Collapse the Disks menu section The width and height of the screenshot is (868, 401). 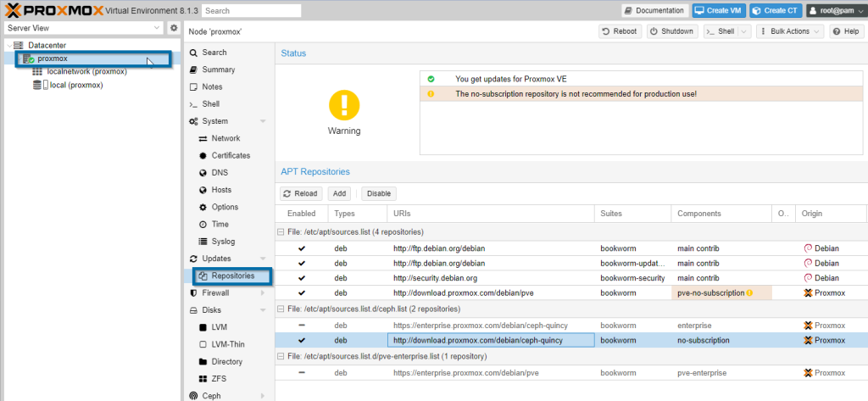click(x=263, y=310)
